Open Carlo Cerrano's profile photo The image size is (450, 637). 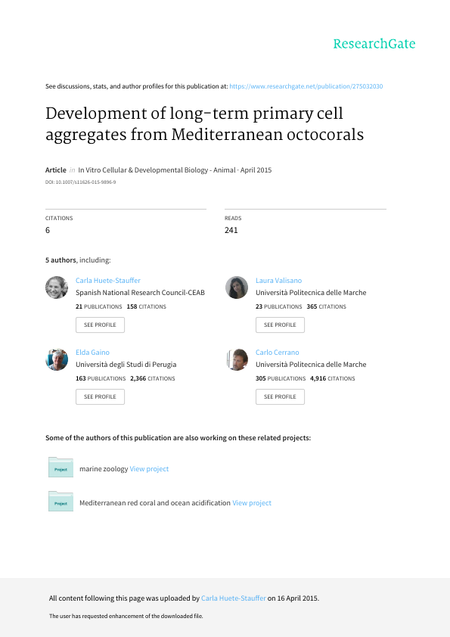pos(236,360)
